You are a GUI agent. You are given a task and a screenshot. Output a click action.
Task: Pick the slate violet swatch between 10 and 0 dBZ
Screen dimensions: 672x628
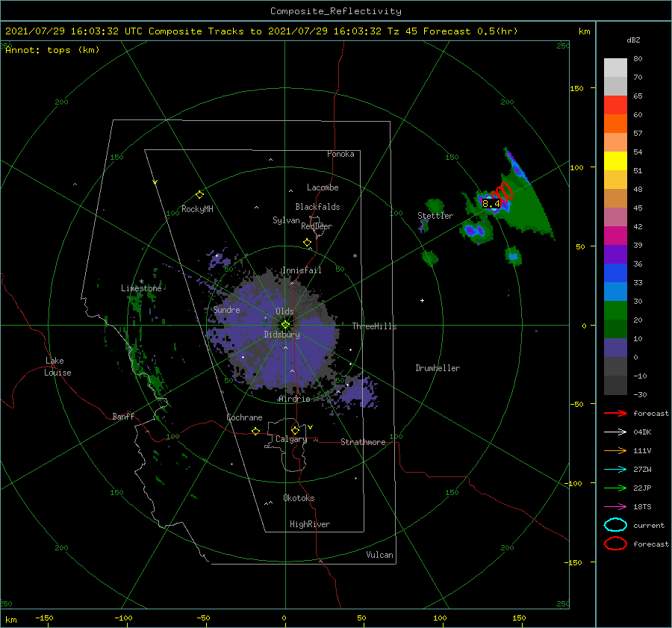tap(615, 348)
